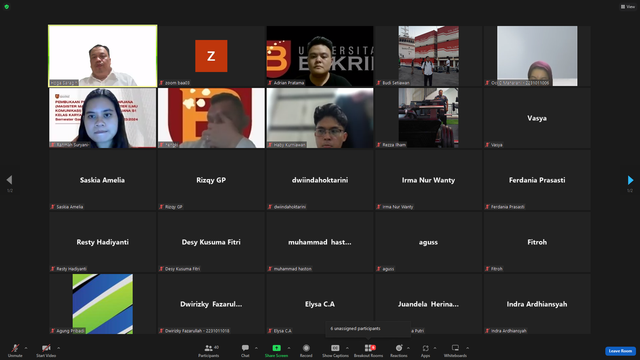Click the Rizqy GP name tile
The image size is (640, 360).
(x=211, y=180)
